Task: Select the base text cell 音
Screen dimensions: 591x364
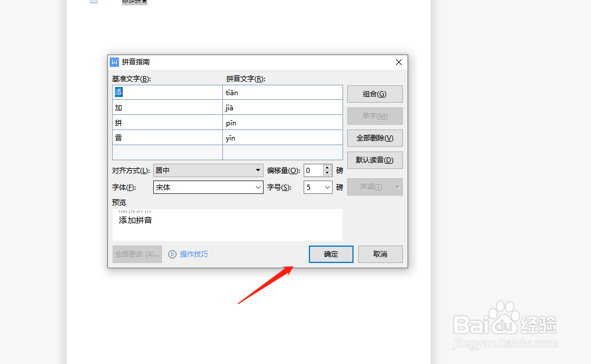Action: tap(167, 138)
